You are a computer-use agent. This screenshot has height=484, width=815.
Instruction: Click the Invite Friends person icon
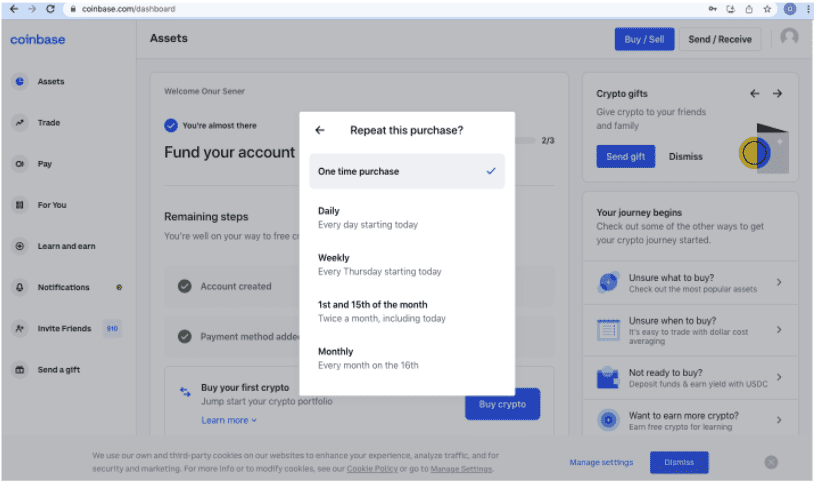(x=20, y=328)
